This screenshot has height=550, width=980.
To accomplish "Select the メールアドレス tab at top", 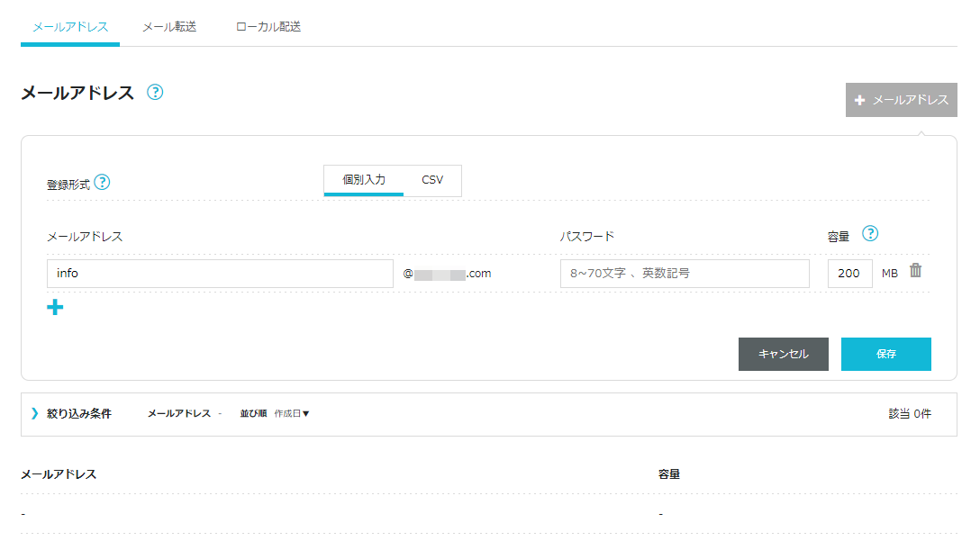I will tap(70, 27).
